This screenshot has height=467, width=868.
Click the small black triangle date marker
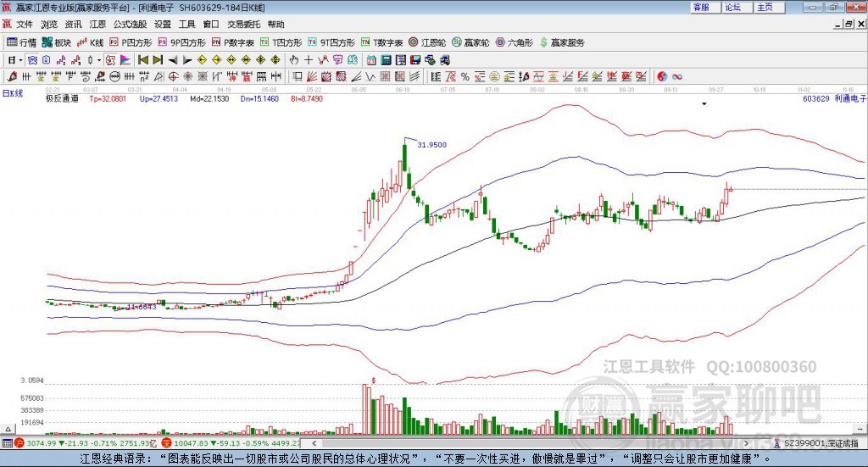point(704,104)
